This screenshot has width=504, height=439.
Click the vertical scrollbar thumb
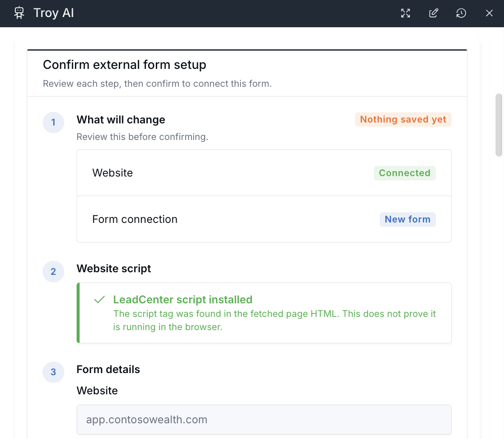click(498, 125)
